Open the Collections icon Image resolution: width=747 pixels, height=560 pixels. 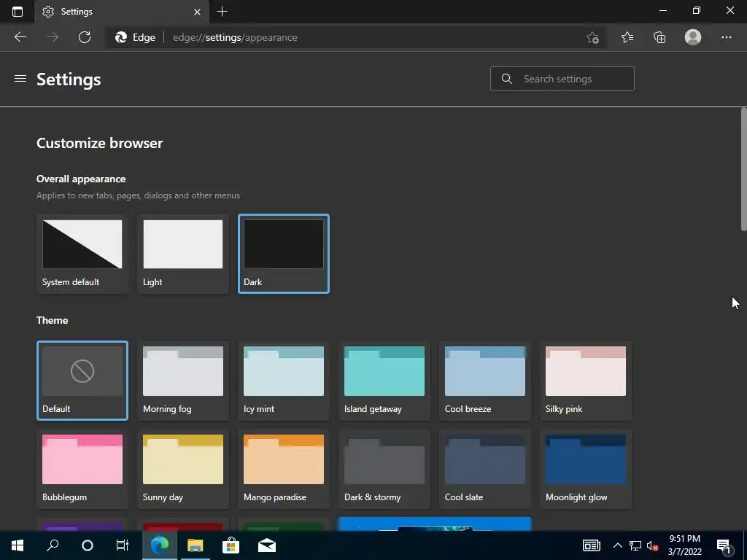[x=659, y=37]
